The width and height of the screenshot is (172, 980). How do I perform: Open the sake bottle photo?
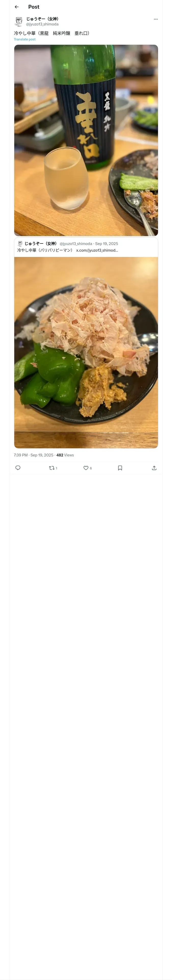(86, 140)
